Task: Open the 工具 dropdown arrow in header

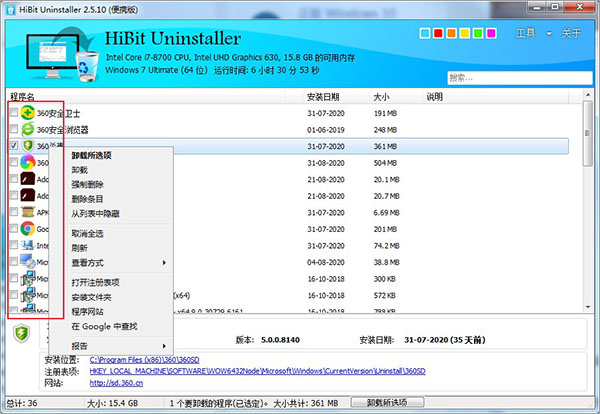Action: (x=549, y=34)
